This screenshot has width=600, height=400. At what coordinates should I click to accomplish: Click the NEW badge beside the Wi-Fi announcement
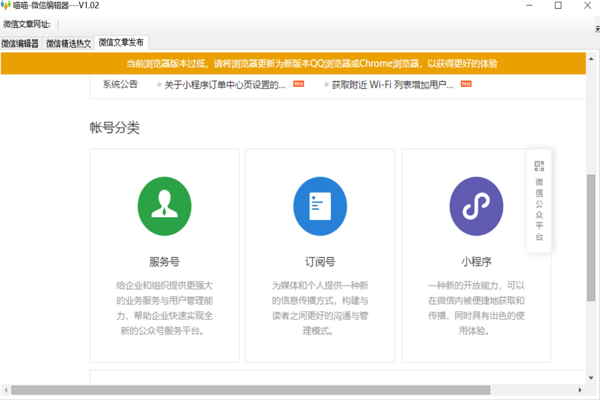pos(465,85)
